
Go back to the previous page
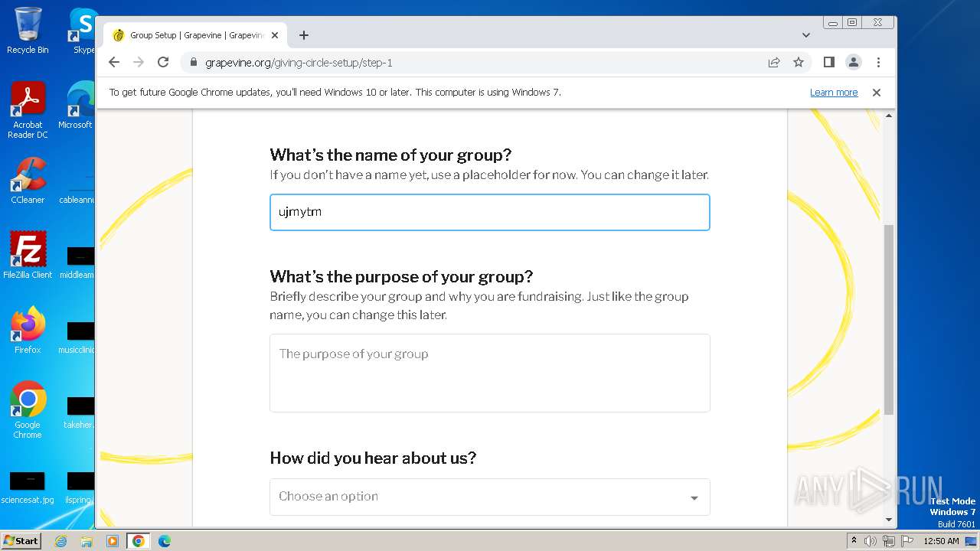point(114,63)
